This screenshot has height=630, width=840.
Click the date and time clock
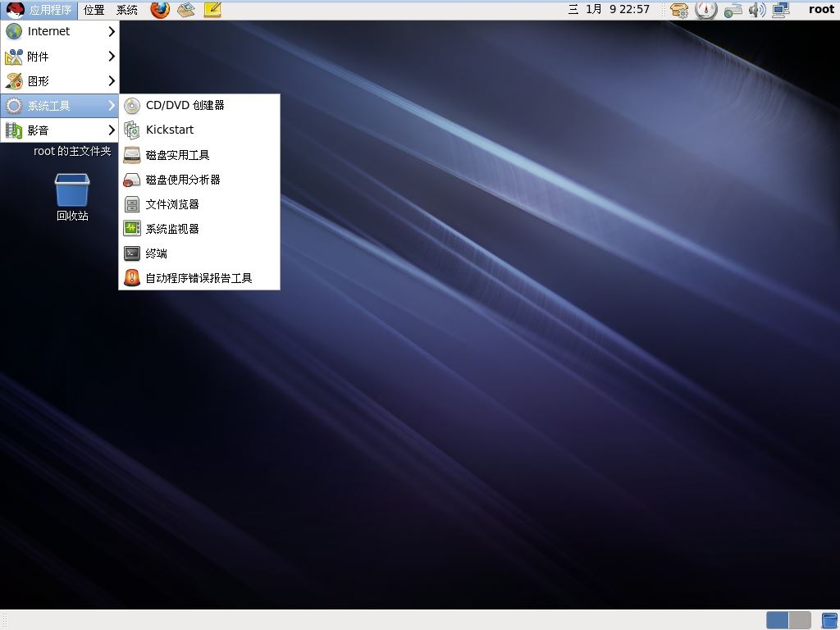pos(609,10)
